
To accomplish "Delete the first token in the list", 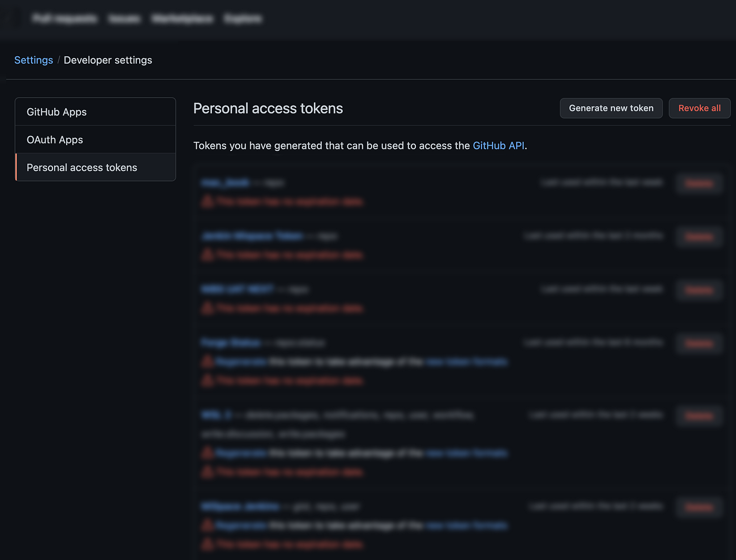I will tap(699, 183).
